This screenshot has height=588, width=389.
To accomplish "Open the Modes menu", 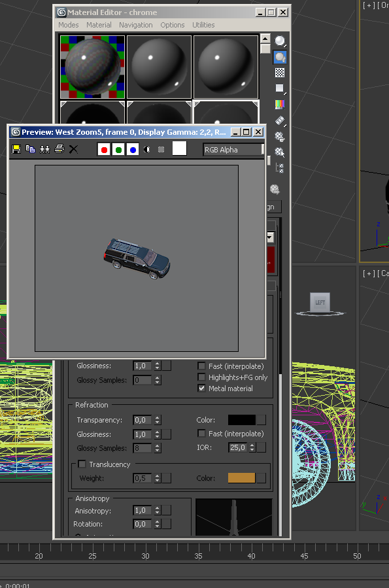I will (x=68, y=25).
